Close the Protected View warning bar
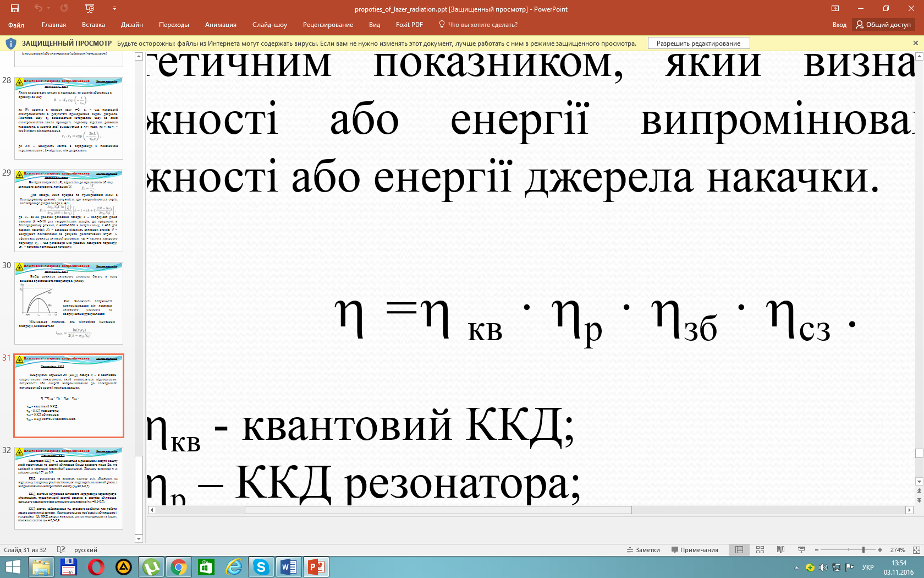Viewport: 924px width, 578px height. pos(915,43)
